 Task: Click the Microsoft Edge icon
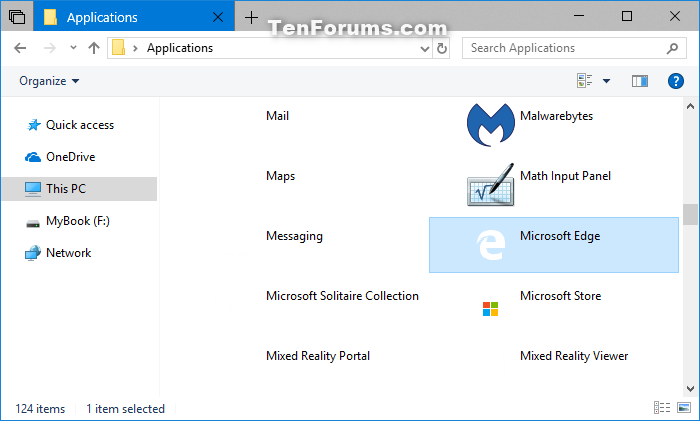point(491,245)
